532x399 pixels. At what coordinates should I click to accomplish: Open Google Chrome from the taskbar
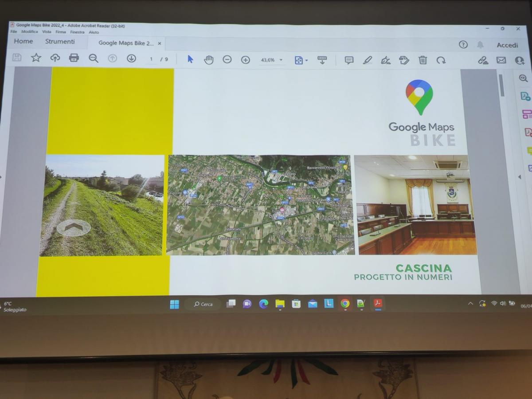[345, 304]
